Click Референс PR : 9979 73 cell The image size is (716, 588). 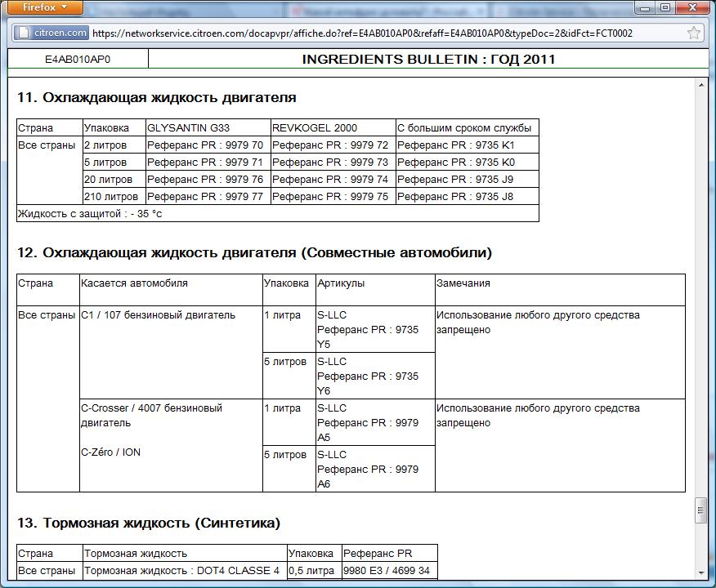point(333,163)
